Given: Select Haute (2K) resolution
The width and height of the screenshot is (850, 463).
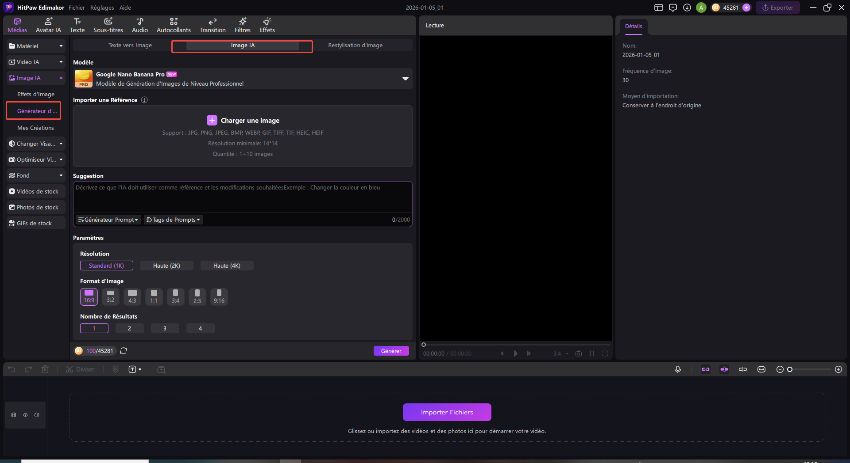Looking at the screenshot, I should (x=167, y=266).
